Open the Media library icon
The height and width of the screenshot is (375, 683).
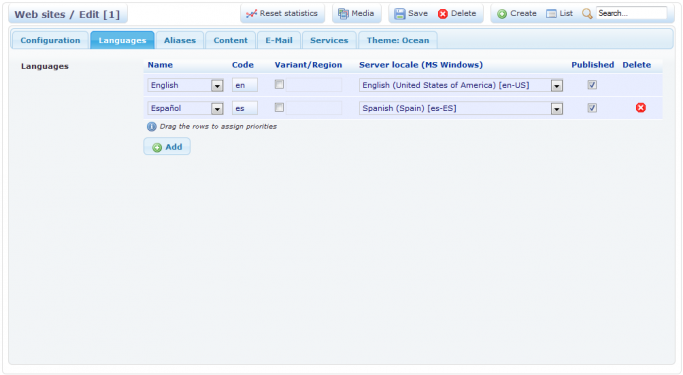pyautogui.click(x=343, y=14)
